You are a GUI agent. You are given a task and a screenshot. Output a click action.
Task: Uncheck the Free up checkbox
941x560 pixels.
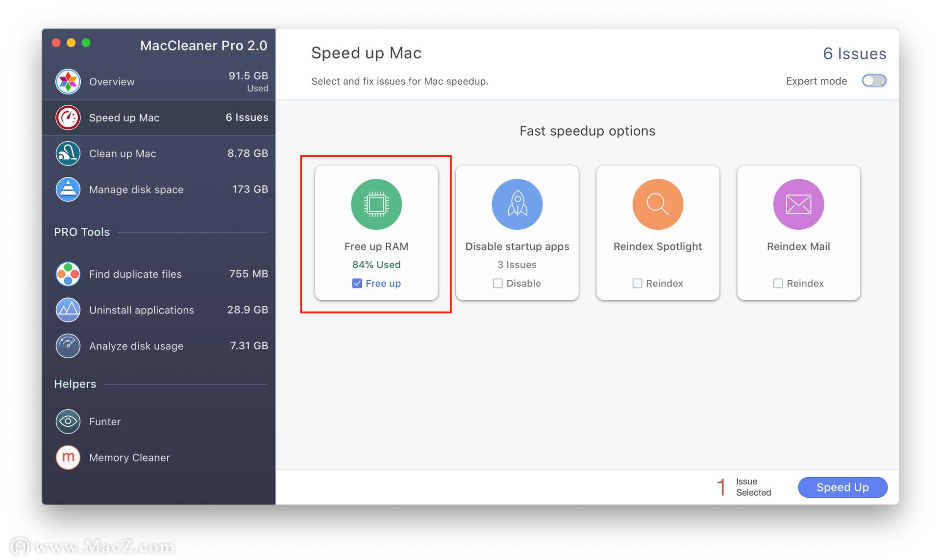pyautogui.click(x=357, y=283)
